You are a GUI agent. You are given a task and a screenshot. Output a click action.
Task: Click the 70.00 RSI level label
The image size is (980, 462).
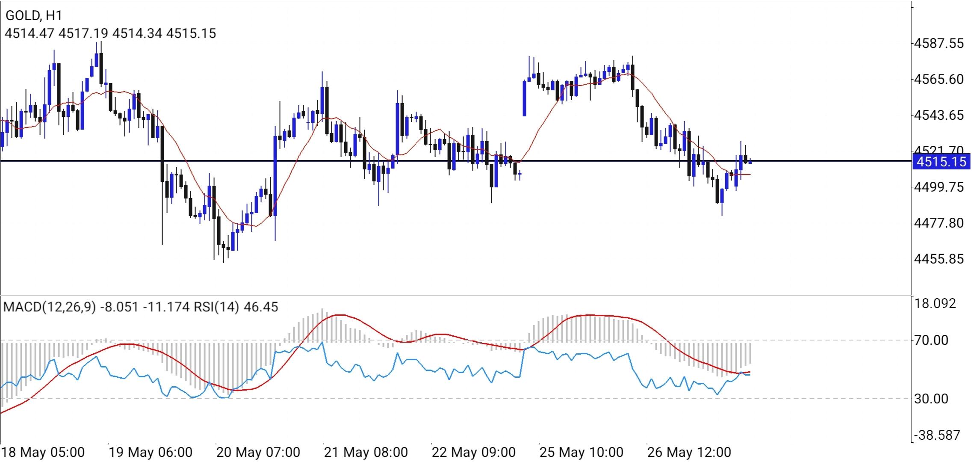931,341
